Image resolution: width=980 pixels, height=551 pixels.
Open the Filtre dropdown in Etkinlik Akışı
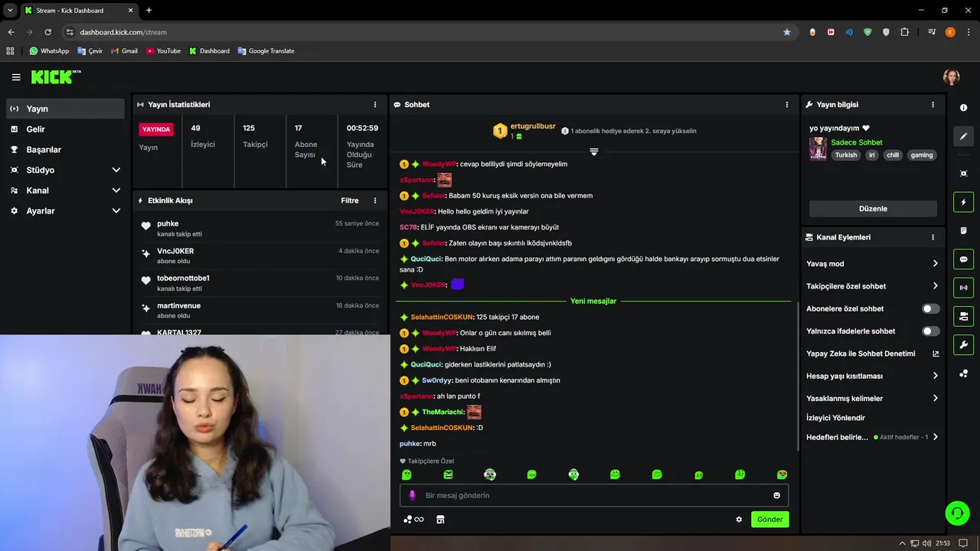coord(350,201)
